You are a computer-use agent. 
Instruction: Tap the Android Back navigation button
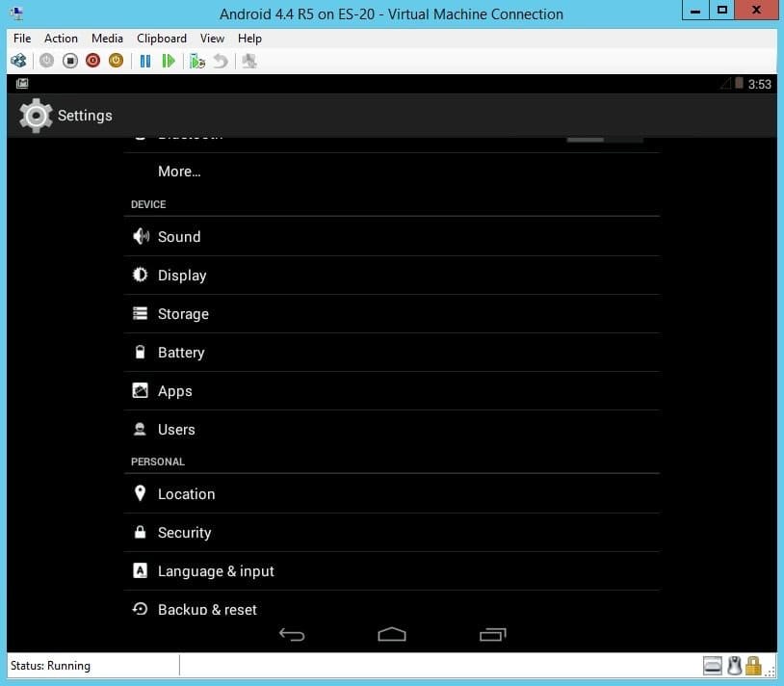(x=292, y=635)
